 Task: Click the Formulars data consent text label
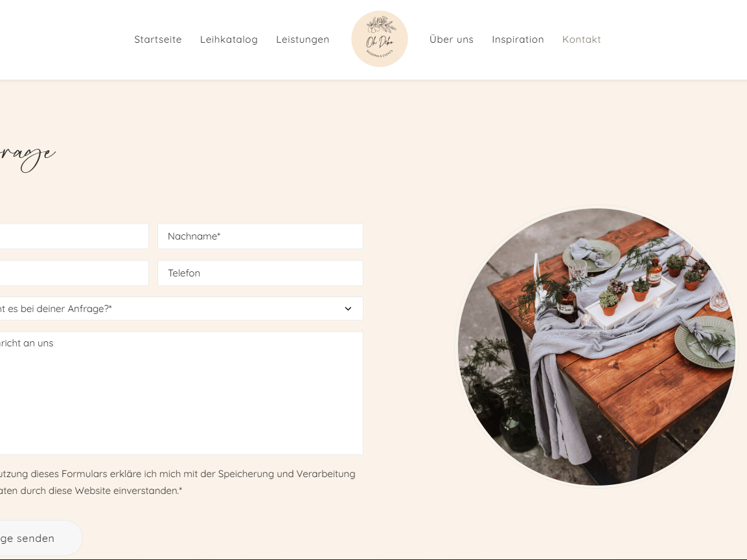pos(178,482)
